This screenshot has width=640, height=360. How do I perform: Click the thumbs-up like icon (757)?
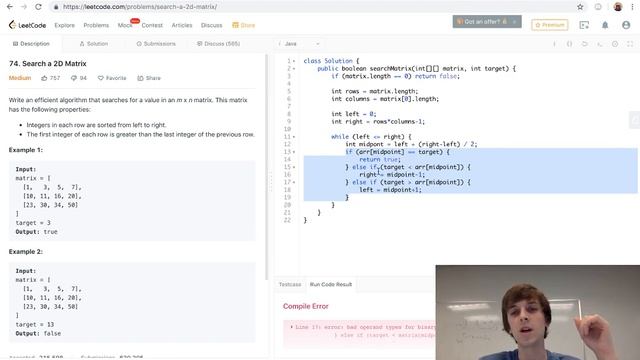click(x=44, y=78)
